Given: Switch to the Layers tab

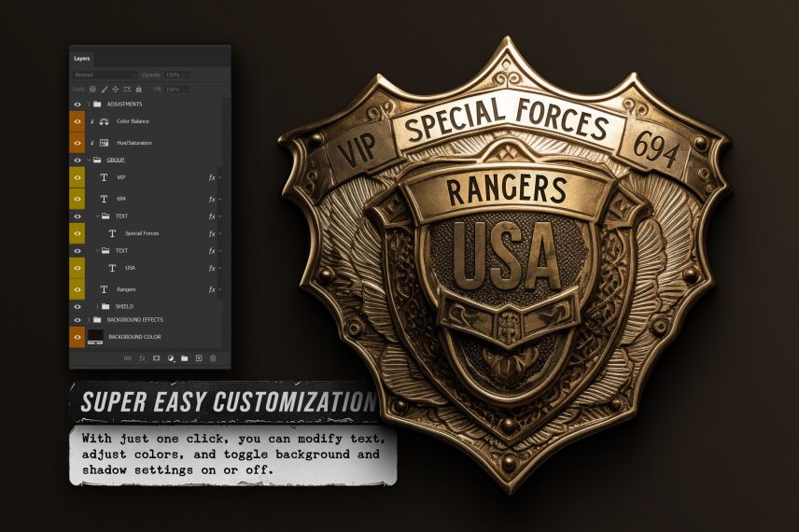Looking at the screenshot, I should click(x=81, y=59).
